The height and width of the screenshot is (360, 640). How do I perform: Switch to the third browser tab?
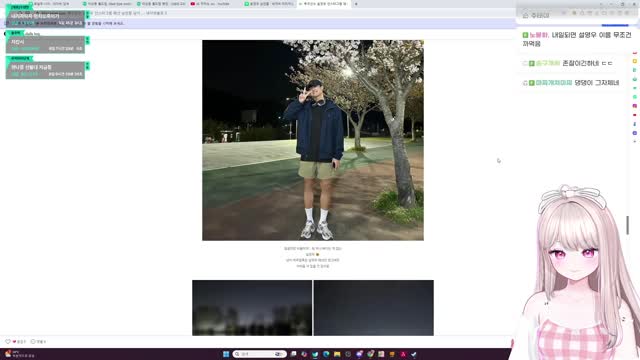(162, 4)
